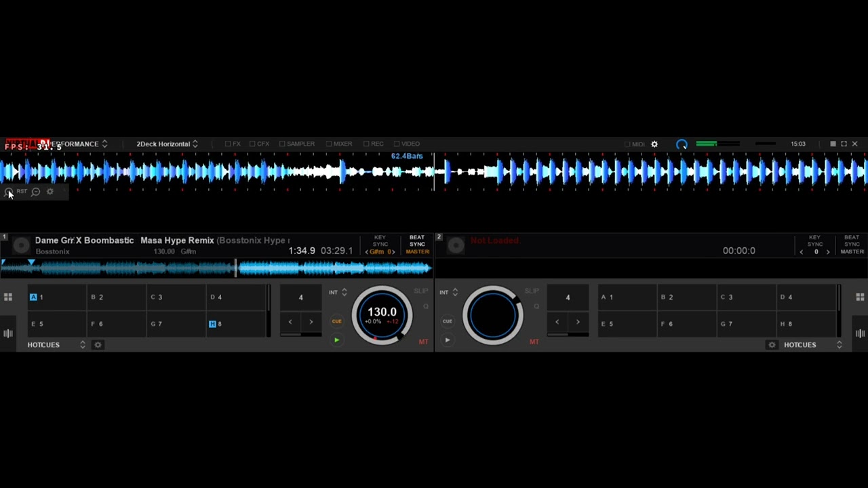868x488 pixels.
Task: Click deck 2 key shift right arrow
Action: point(828,251)
